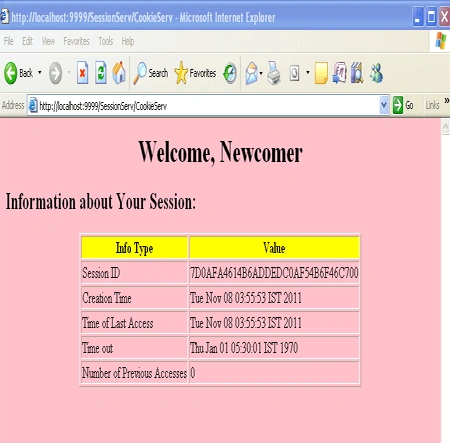This screenshot has width=450, height=443.
Task: Click the Windows flag logo
Action: [441, 41]
